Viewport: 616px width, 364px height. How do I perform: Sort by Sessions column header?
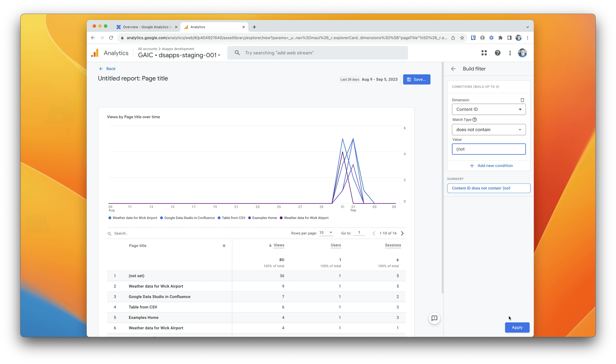pos(393,245)
